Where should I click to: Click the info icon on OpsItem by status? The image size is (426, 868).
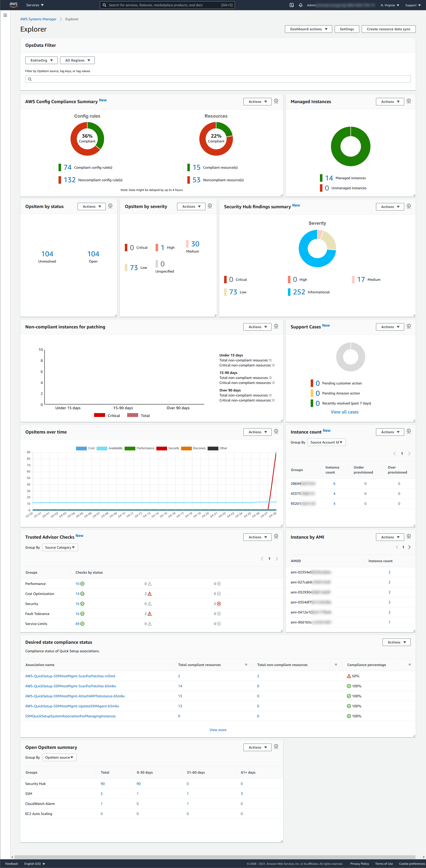(x=111, y=206)
